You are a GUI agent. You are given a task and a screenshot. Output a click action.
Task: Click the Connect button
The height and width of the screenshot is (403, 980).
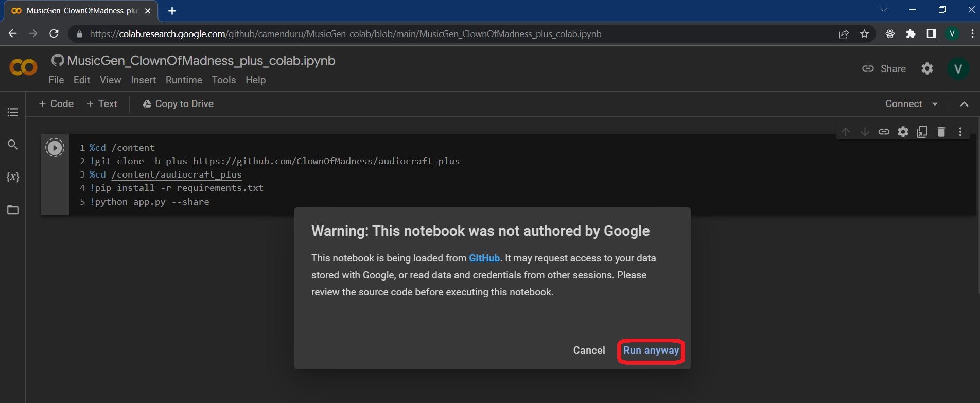click(903, 104)
